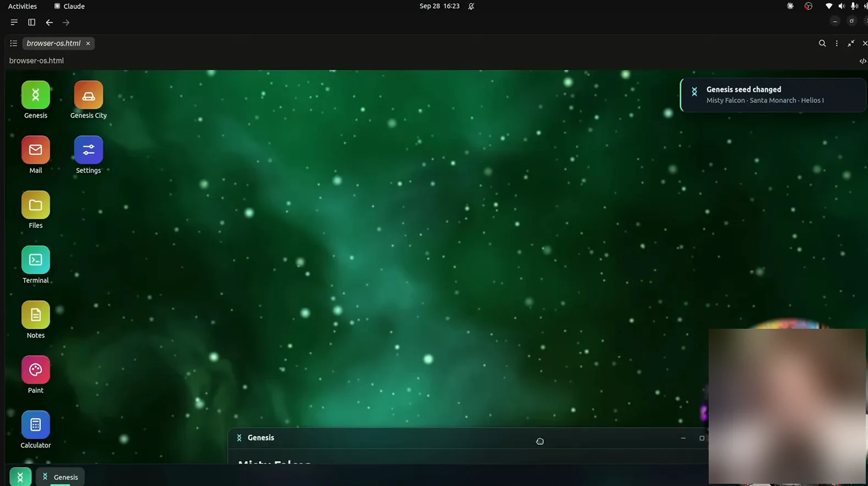
Task: Click the search magnifier icon
Action: (x=822, y=43)
